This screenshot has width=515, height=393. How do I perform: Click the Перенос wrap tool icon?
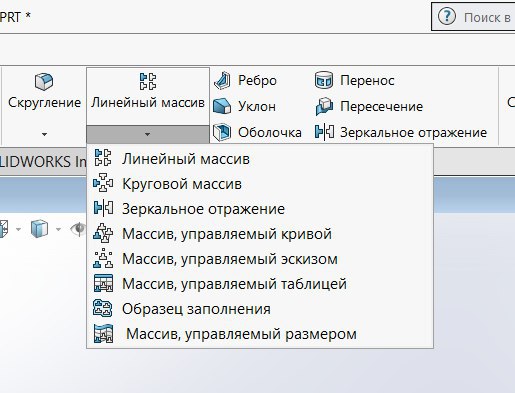324,80
